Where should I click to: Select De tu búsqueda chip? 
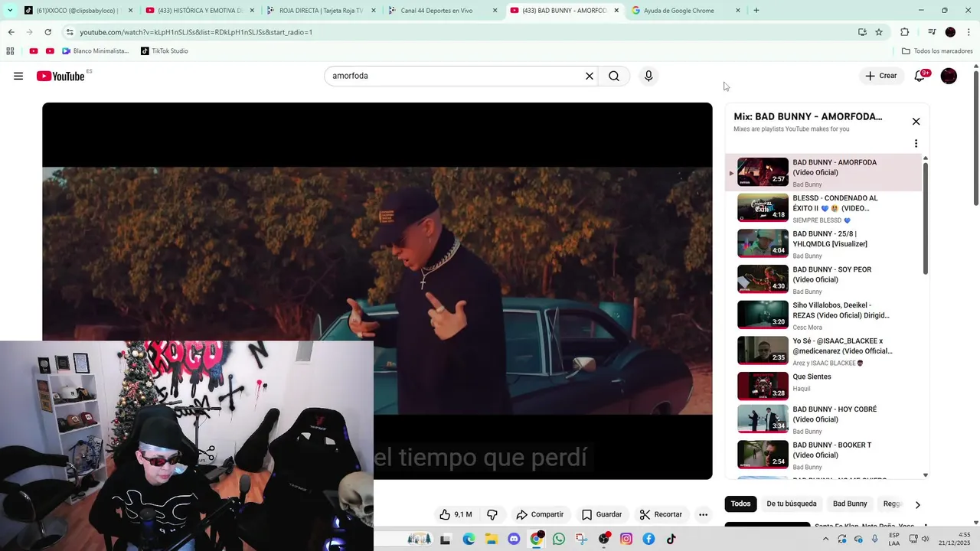792,504
